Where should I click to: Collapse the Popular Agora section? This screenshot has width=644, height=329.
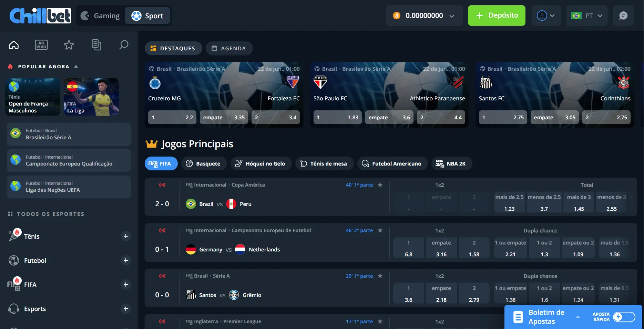76,67
